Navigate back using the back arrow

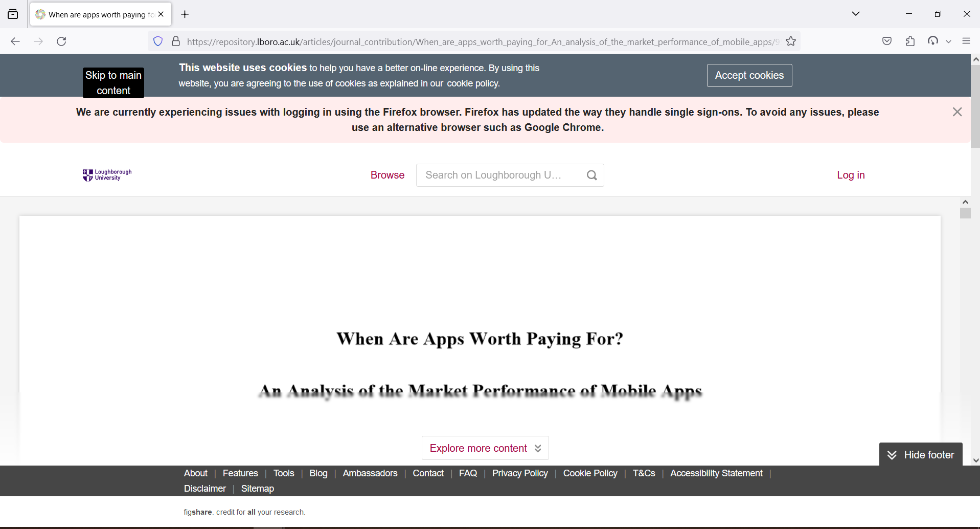pyautogui.click(x=15, y=41)
